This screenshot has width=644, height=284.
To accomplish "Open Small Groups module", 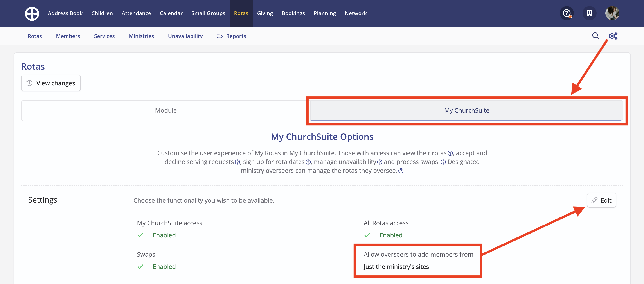I will (x=208, y=13).
